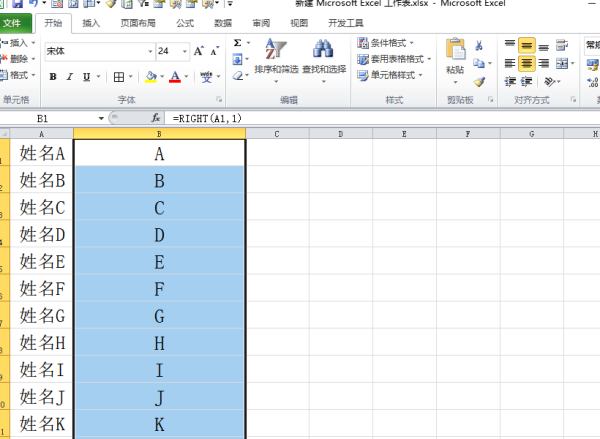Screen dimensions: 600x439
Task: Click the Clear eraser icon
Action: (238, 75)
